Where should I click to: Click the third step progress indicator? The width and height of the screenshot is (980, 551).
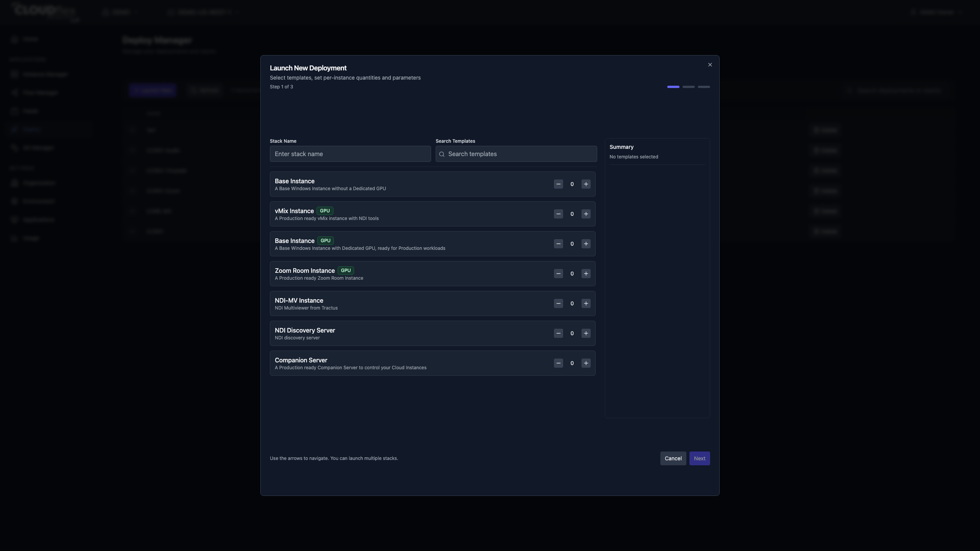pyautogui.click(x=704, y=87)
